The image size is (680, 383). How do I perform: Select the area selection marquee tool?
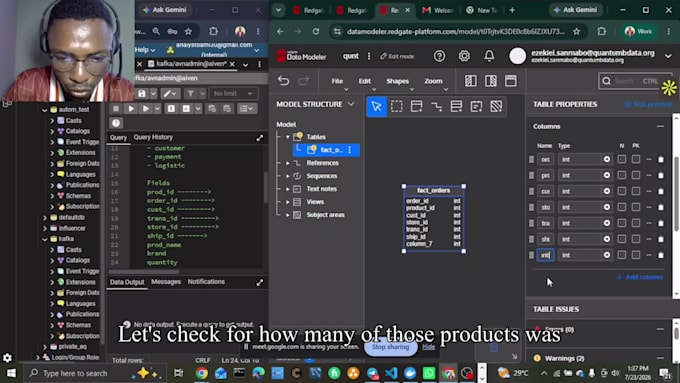pyautogui.click(x=396, y=106)
